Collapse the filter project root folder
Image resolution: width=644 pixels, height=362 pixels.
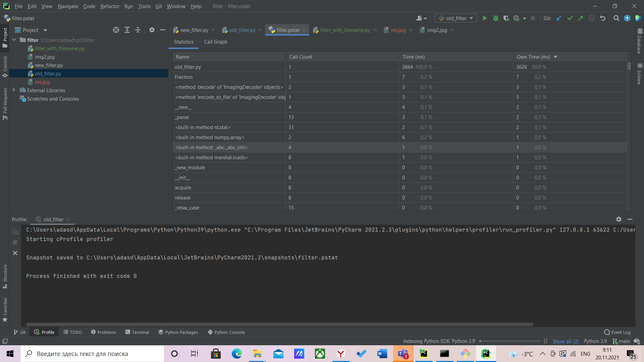point(14,40)
